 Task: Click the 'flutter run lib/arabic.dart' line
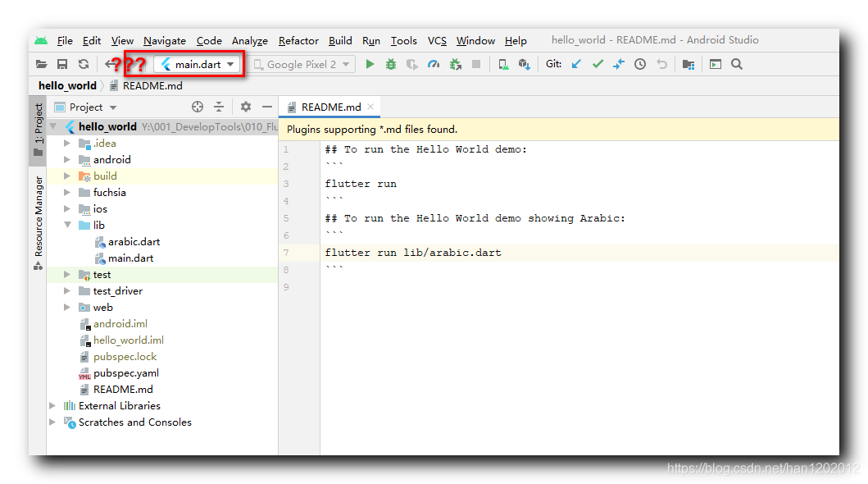[413, 253]
